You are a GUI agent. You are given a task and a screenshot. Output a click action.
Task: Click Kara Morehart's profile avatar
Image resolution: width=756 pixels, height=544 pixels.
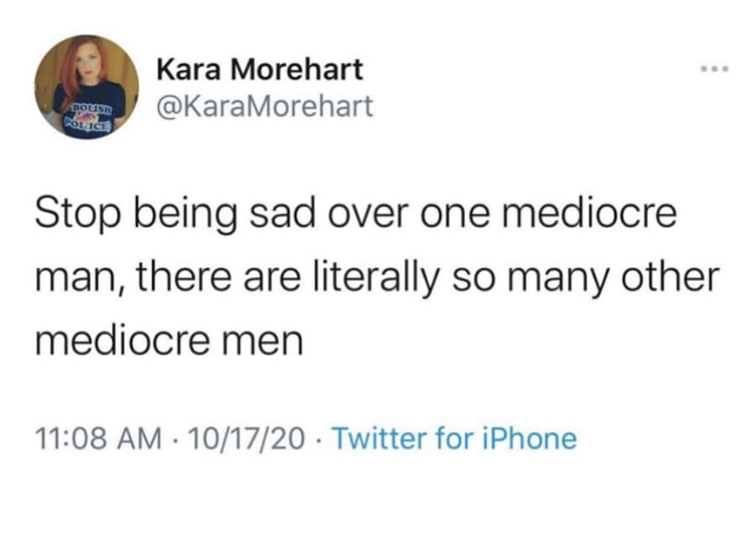[87, 86]
